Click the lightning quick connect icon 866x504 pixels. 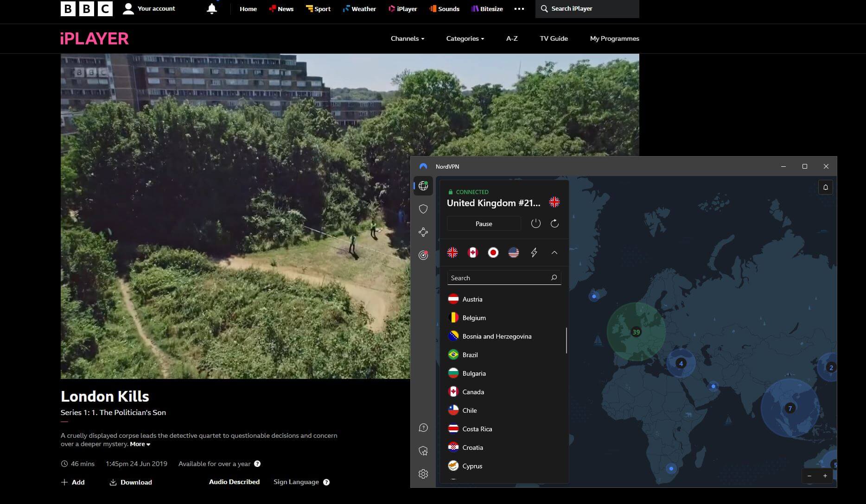tap(534, 252)
